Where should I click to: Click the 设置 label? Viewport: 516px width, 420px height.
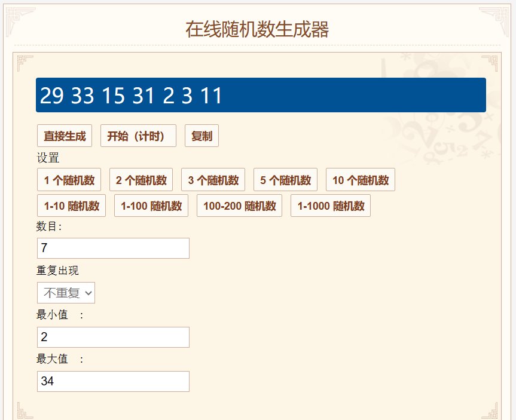click(48, 158)
